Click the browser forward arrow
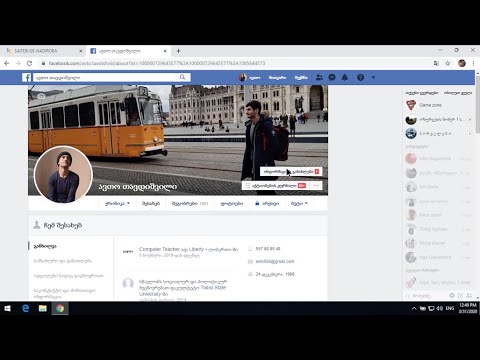 coord(18,63)
